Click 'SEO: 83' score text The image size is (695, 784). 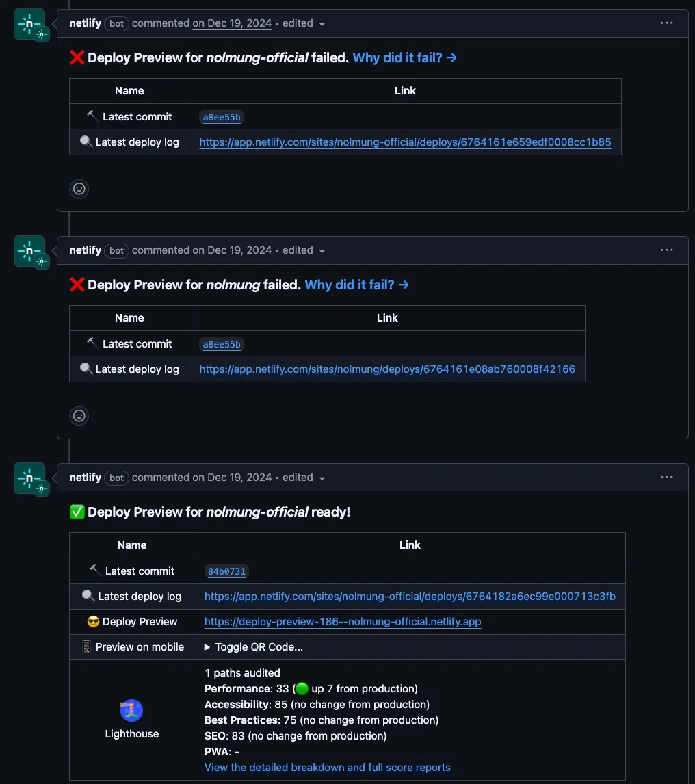pos(224,735)
